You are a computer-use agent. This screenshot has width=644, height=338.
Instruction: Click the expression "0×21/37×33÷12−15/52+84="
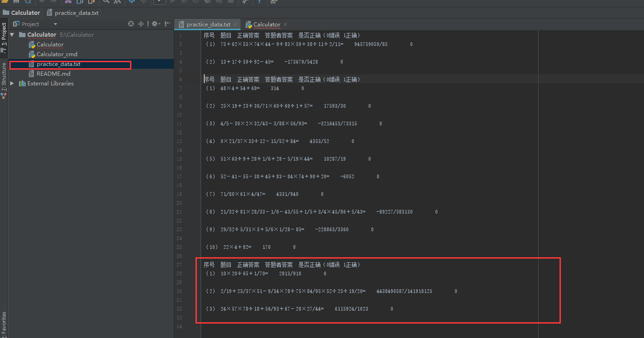coord(260,141)
